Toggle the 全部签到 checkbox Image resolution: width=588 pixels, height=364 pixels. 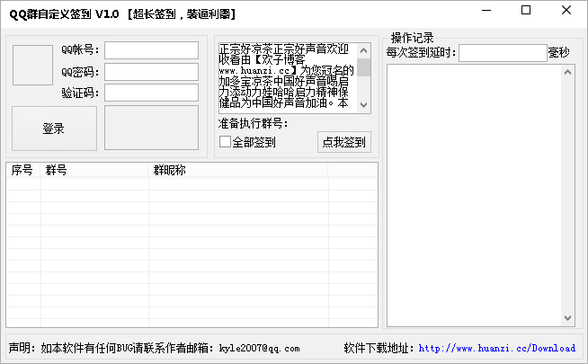(x=226, y=142)
